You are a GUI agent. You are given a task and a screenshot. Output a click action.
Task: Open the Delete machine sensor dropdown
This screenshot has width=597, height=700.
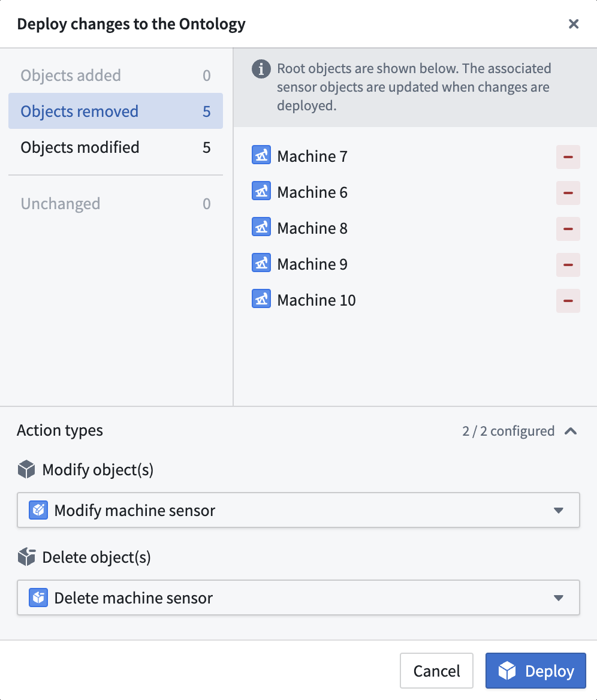point(298,598)
